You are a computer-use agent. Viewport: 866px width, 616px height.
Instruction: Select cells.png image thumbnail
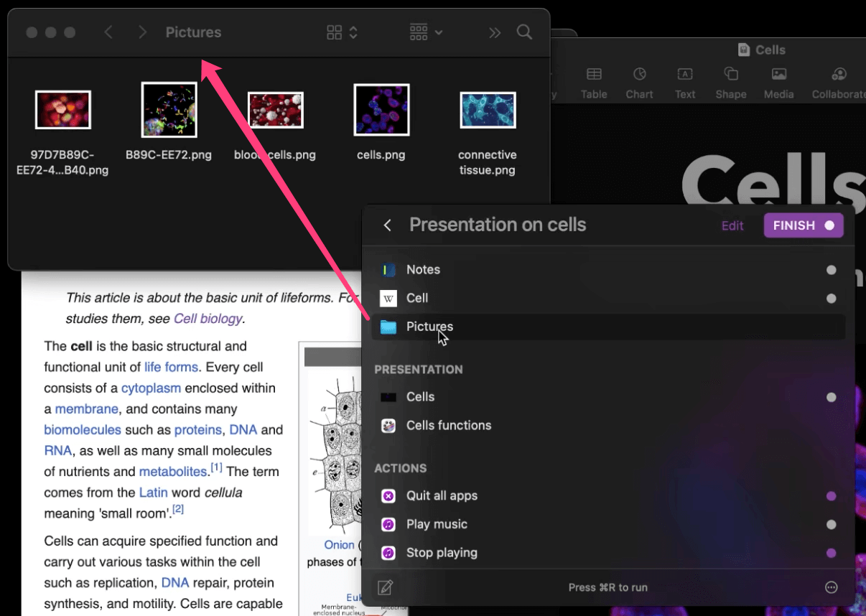pos(381,110)
